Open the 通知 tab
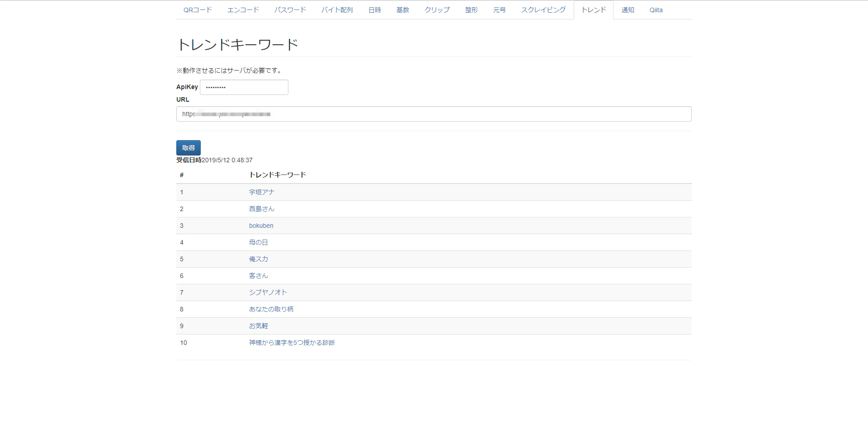 point(627,10)
